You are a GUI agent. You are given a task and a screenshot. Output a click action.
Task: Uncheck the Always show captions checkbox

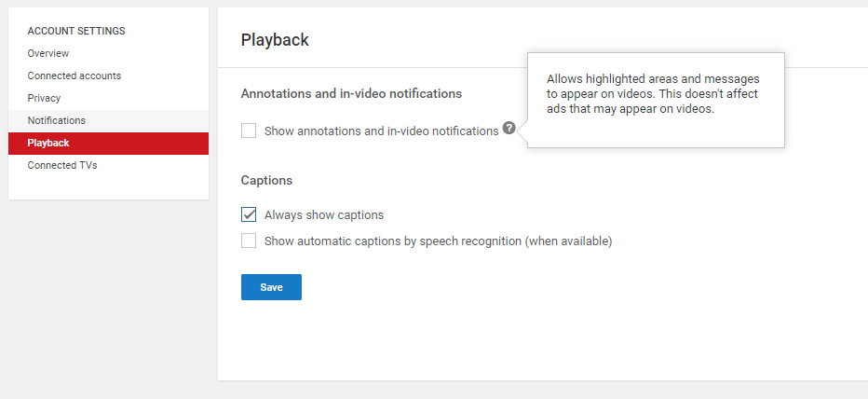click(249, 214)
